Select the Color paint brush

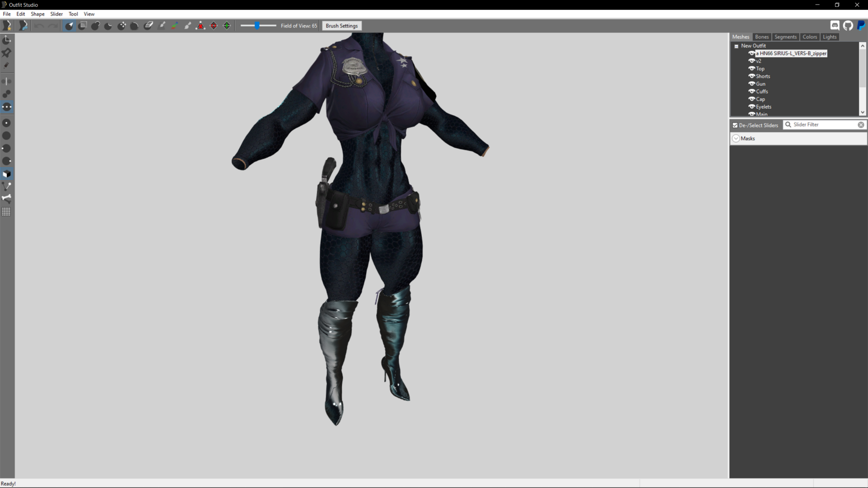pyautogui.click(x=175, y=26)
